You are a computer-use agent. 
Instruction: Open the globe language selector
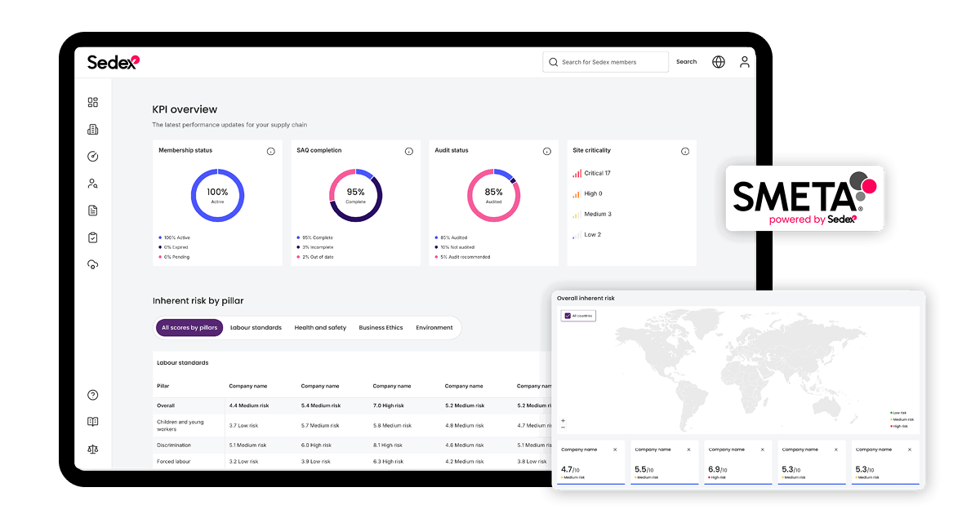pos(718,61)
